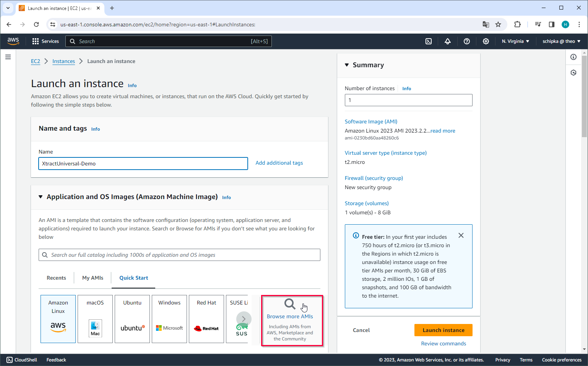Reload the page
588x366 pixels.
pos(36,24)
